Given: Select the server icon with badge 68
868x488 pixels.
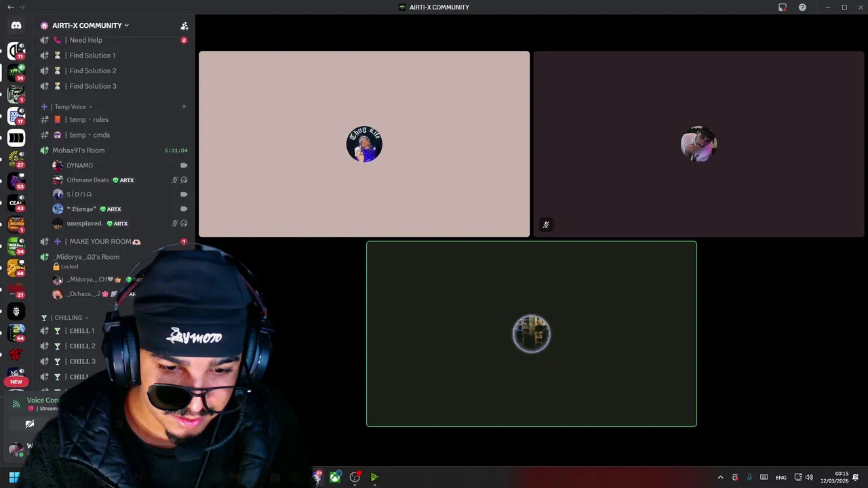Looking at the screenshot, I should 16,268.
